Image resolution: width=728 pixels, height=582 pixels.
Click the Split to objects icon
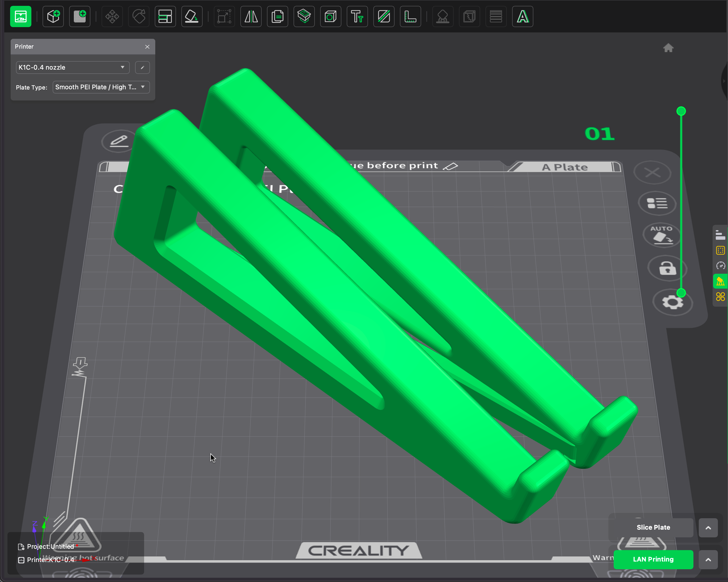(304, 16)
